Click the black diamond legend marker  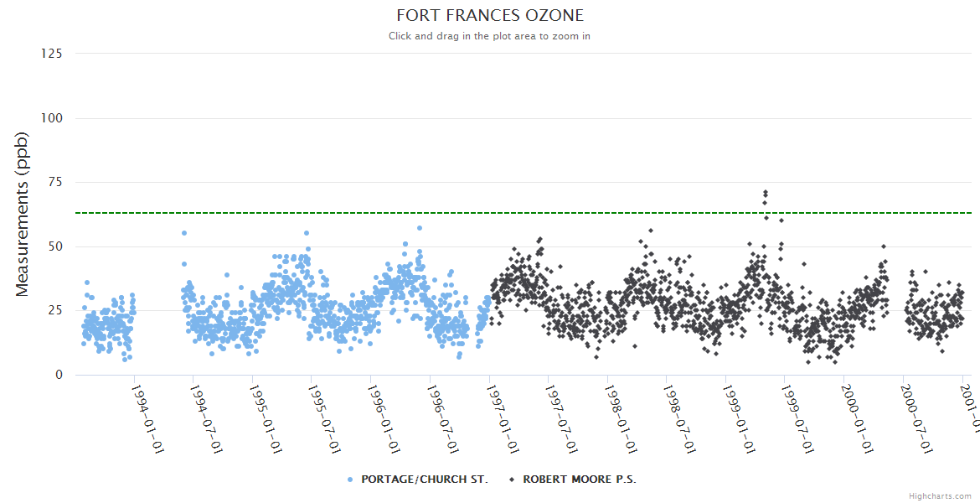tap(511, 480)
